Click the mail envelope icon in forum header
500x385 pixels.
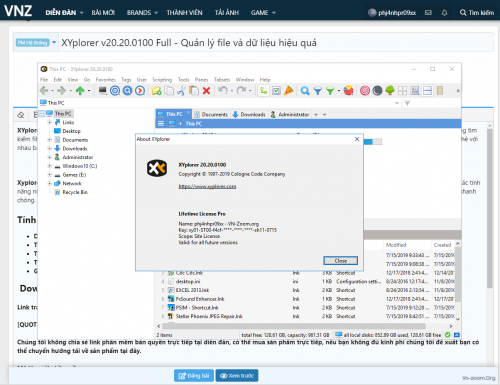pyautogui.click(x=428, y=13)
